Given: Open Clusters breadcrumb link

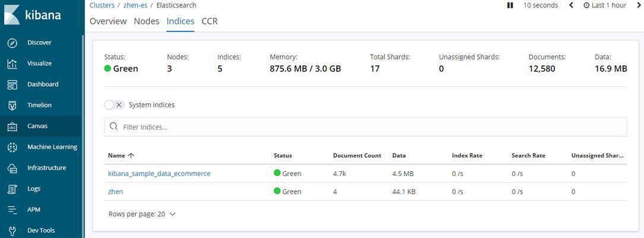Looking at the screenshot, I should 102,5.
